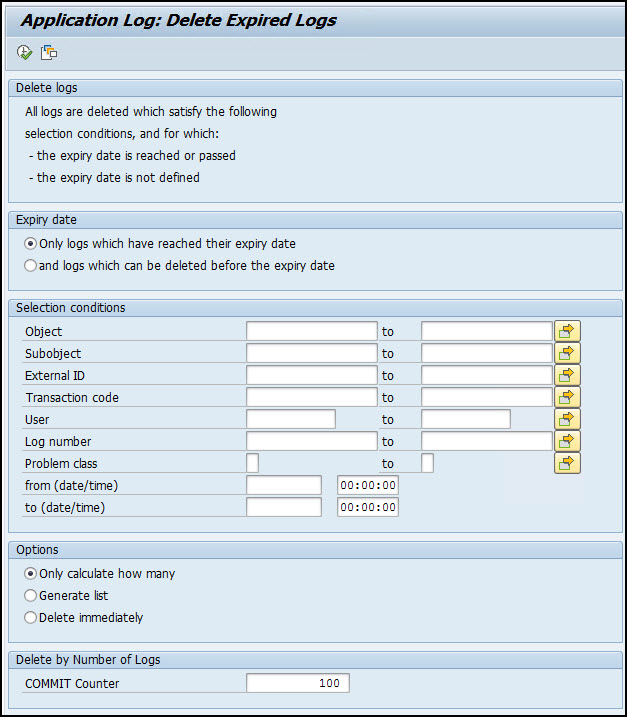Click the 'Transaction code' label

pyautogui.click(x=72, y=397)
